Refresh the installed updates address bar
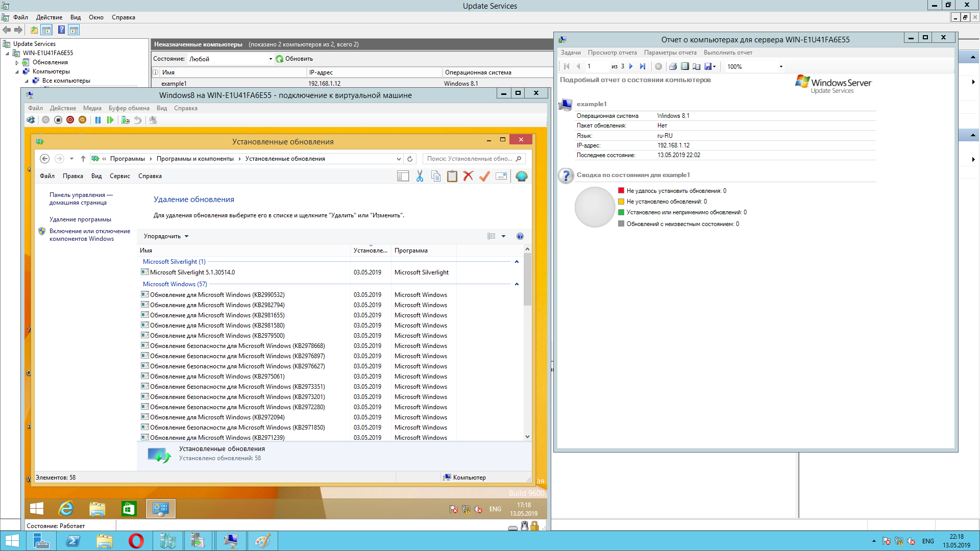This screenshot has width=980, height=551. [410, 159]
